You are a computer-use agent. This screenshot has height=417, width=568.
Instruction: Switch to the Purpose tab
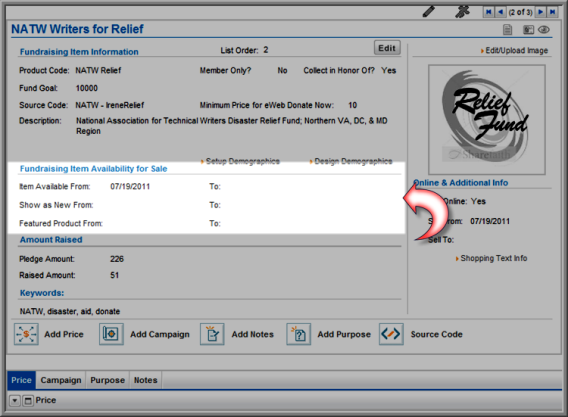coord(108,380)
